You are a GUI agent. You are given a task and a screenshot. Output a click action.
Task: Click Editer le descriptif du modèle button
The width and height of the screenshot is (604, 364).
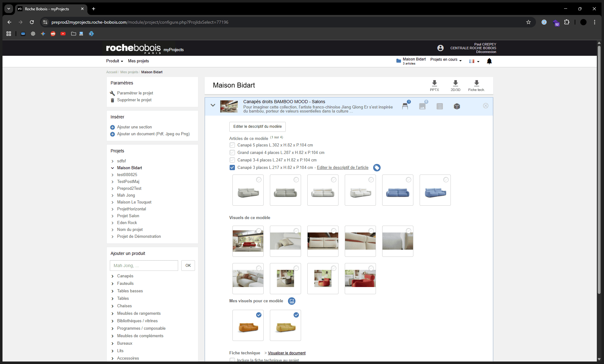tap(257, 127)
